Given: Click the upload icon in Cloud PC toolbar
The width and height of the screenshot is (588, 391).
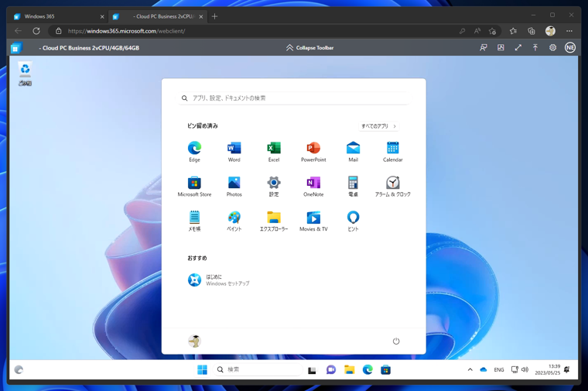Looking at the screenshot, I should pyautogui.click(x=535, y=48).
